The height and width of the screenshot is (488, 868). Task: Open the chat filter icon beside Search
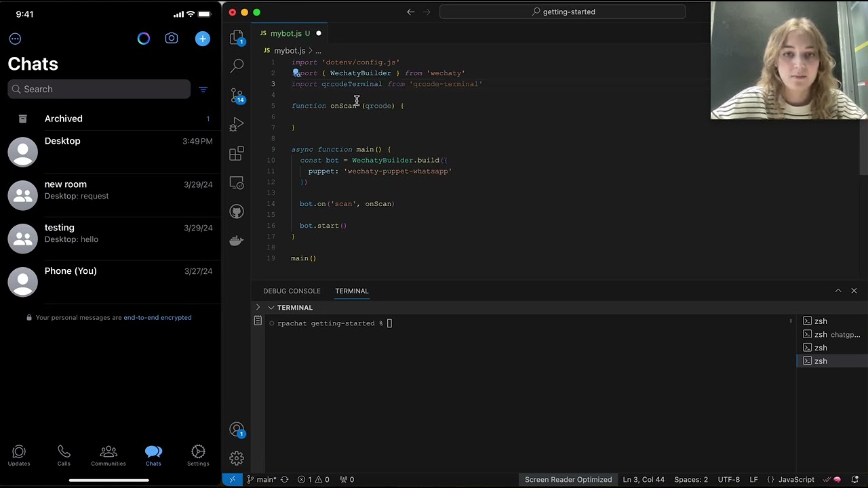pos(203,89)
